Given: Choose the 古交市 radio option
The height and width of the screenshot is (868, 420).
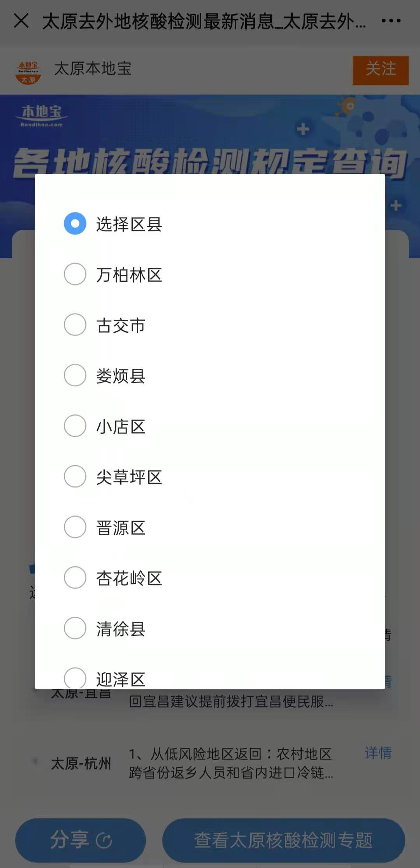Looking at the screenshot, I should tap(75, 325).
